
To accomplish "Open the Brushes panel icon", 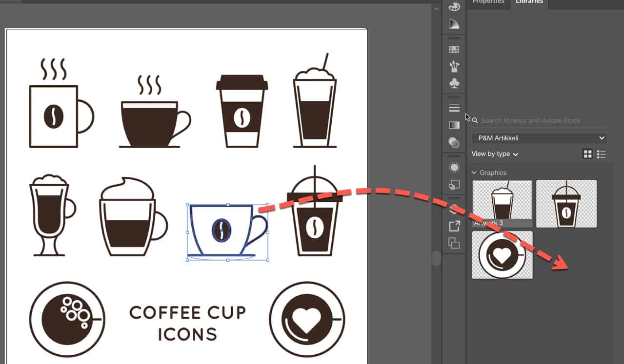I will click(454, 66).
